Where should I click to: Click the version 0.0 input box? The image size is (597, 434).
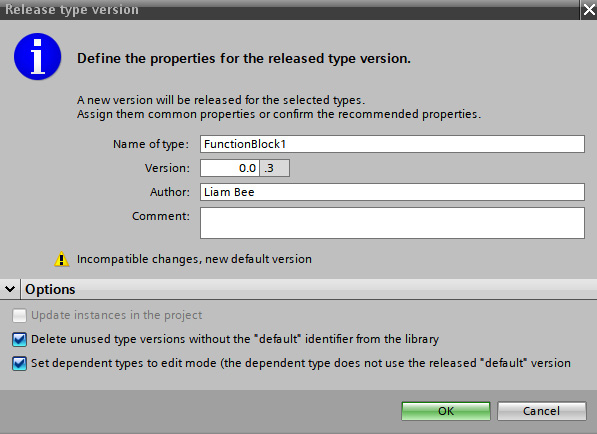click(x=230, y=168)
